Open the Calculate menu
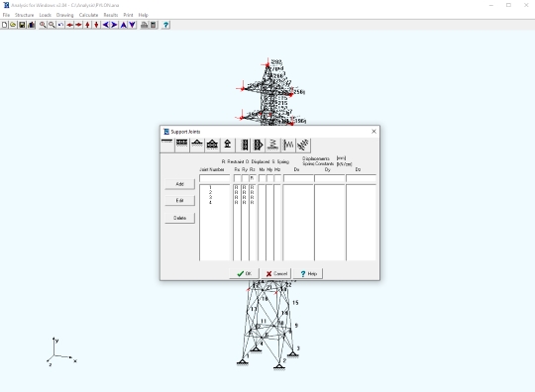 tap(88, 15)
